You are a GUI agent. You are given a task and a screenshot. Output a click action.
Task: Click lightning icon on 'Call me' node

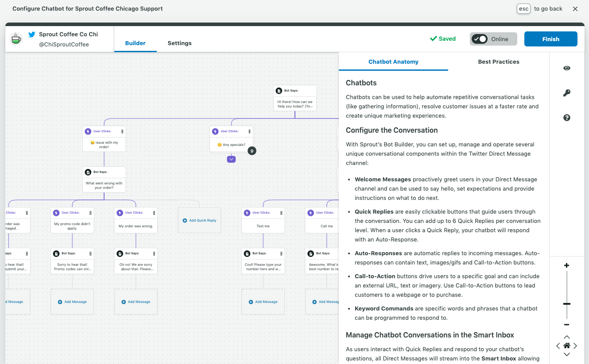tap(311, 213)
